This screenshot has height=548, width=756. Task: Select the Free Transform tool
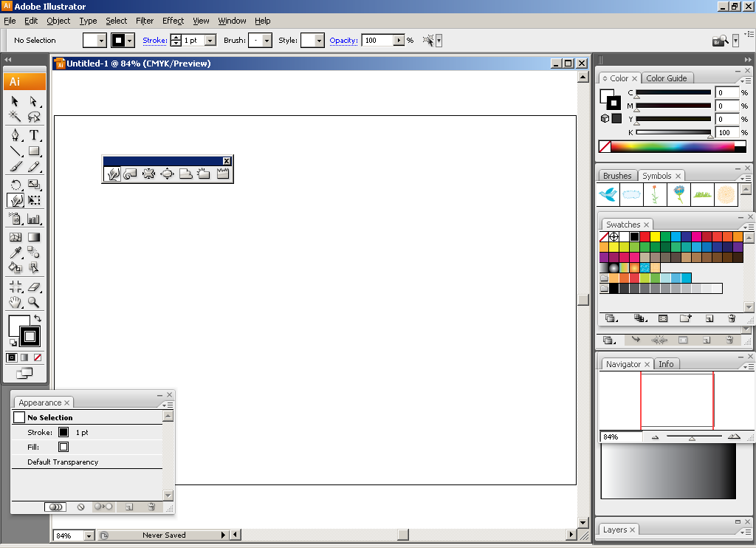pos(33,200)
